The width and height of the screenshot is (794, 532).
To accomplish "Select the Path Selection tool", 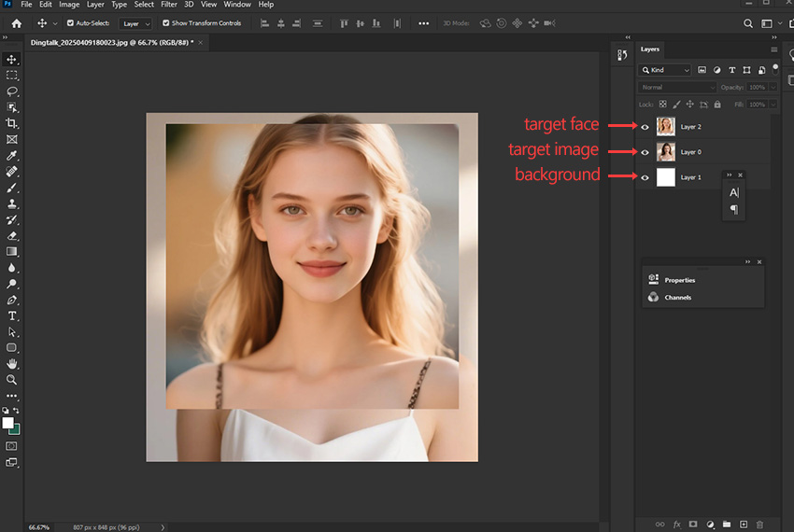I will click(11, 332).
